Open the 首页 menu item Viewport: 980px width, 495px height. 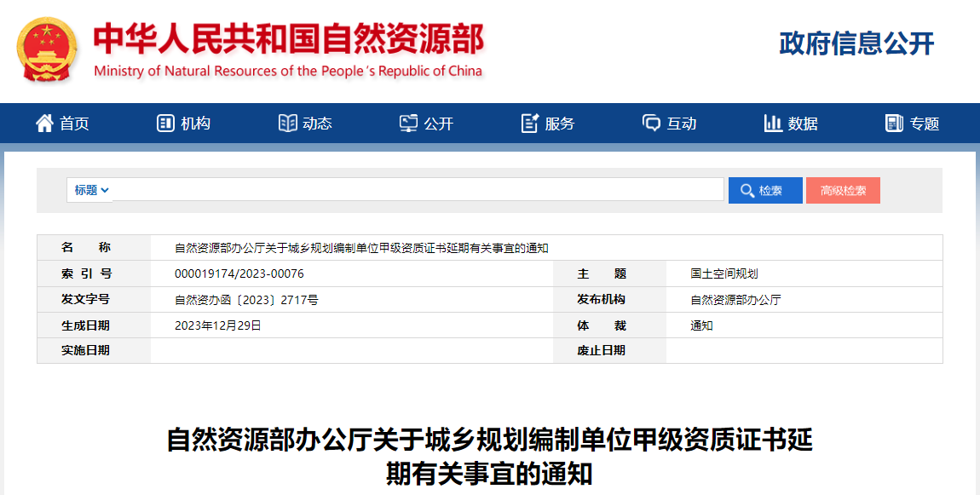74,124
